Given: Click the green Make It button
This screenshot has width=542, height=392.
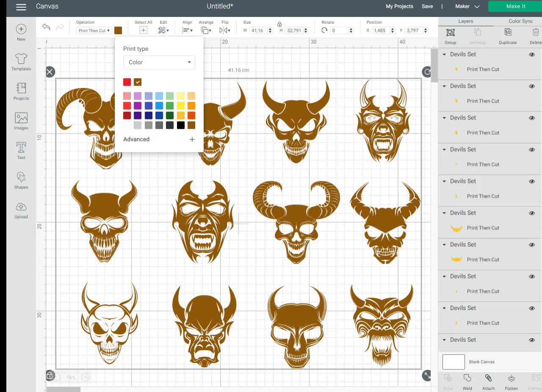Looking at the screenshot, I should [515, 6].
